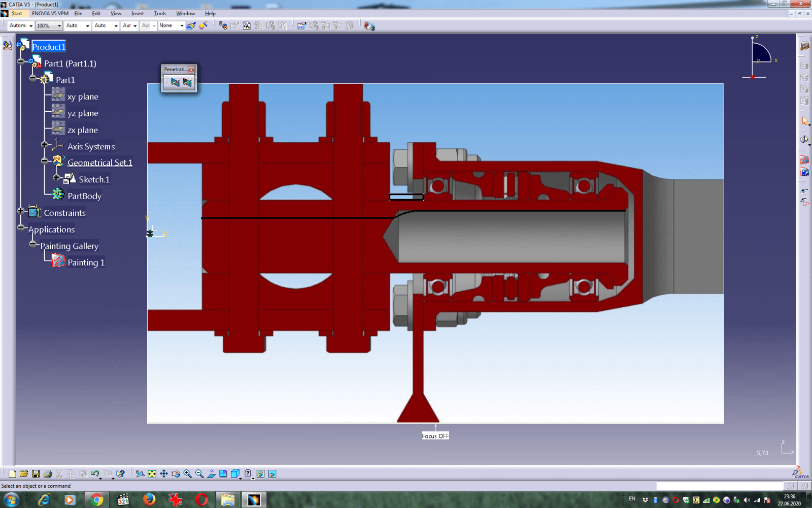Collapse the Geometrical Set.1 tree node
Image resolution: width=812 pixels, height=508 pixels.
pos(45,161)
